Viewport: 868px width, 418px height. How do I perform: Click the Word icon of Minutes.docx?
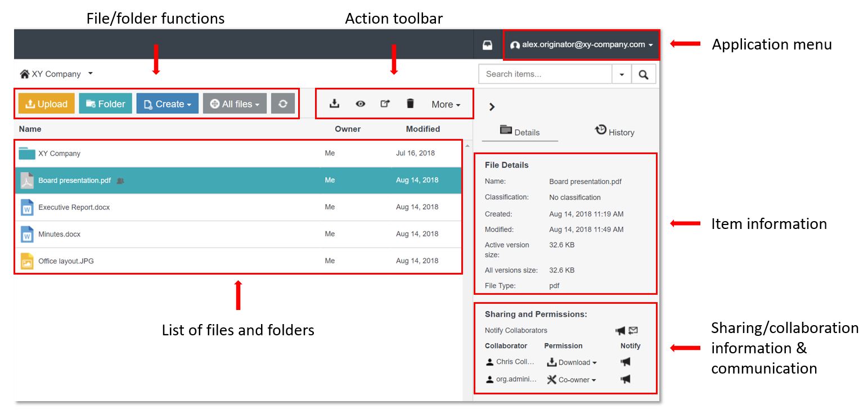tap(27, 234)
